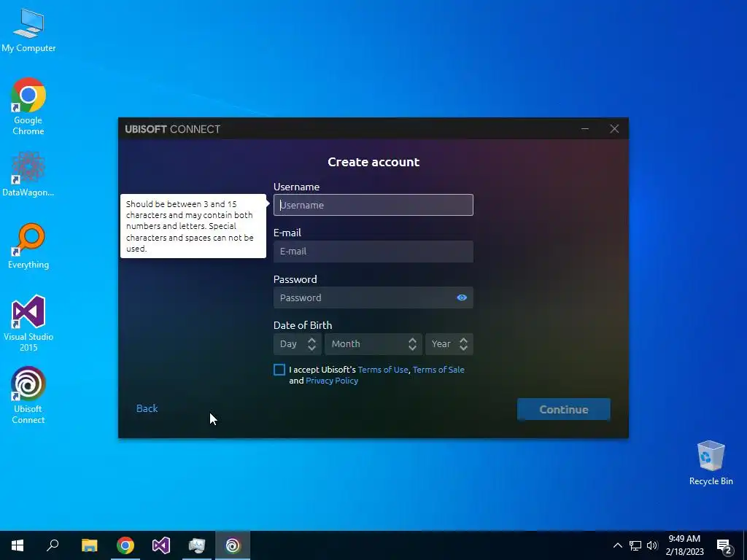Click into the Password field
Viewport: 747px width, 560px height.
click(x=373, y=297)
